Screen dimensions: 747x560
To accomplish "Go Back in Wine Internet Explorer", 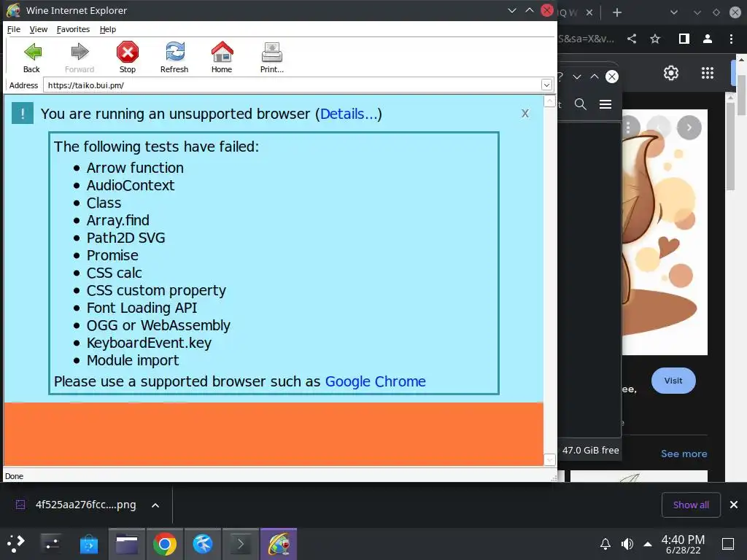I will (32, 57).
